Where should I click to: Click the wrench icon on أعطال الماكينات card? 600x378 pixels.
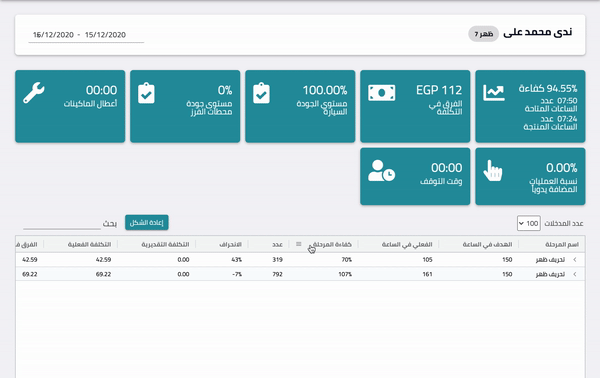click(34, 93)
